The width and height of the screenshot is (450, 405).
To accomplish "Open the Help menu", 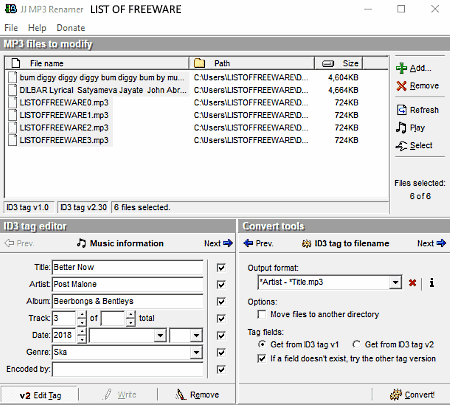I will (x=37, y=28).
